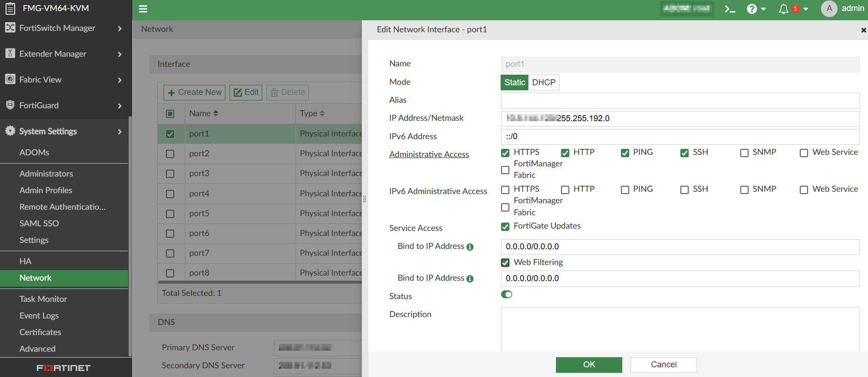Expand the FortiSwitch Manager chevron
Viewport: 868px width, 377px height.
pyautogui.click(x=120, y=29)
